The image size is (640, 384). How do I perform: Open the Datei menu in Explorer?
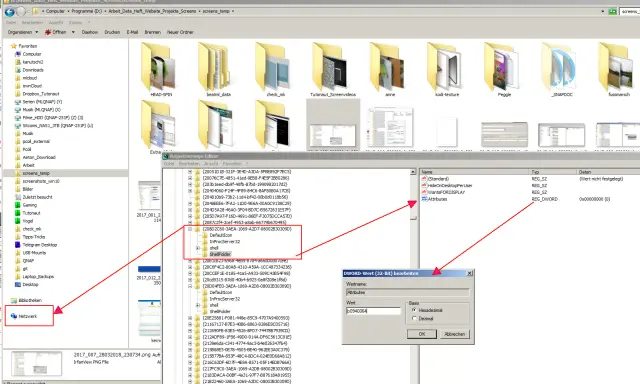[x=11, y=22]
